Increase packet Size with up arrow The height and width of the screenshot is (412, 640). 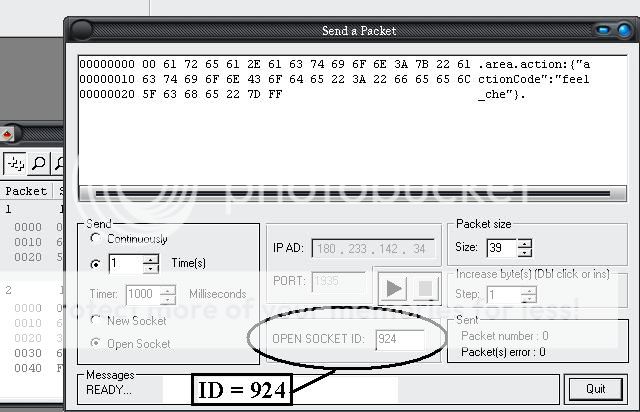524,244
